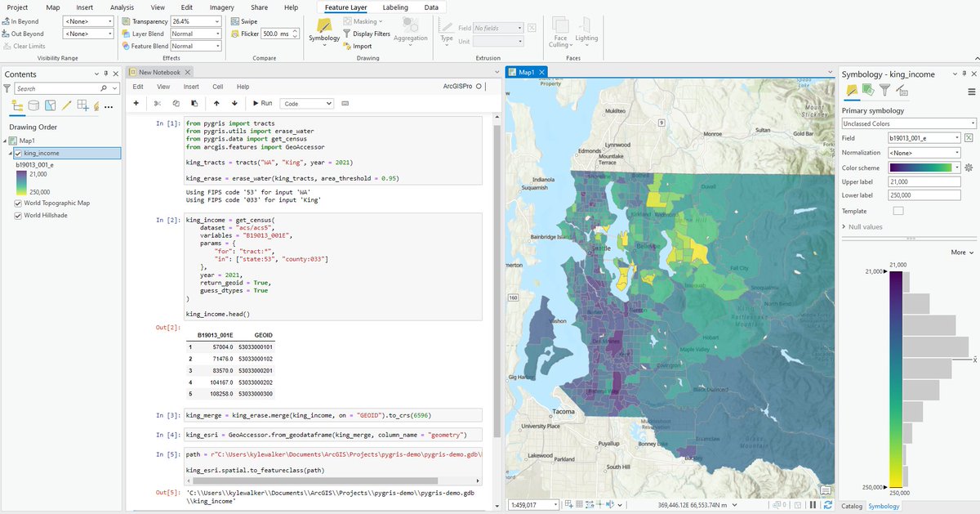This screenshot has width=980, height=514.
Task: Switch to the Data ribbon tab
Action: (431, 7)
